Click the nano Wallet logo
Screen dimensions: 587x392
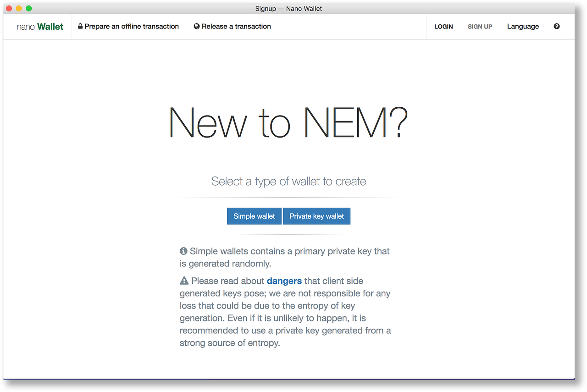(x=39, y=26)
